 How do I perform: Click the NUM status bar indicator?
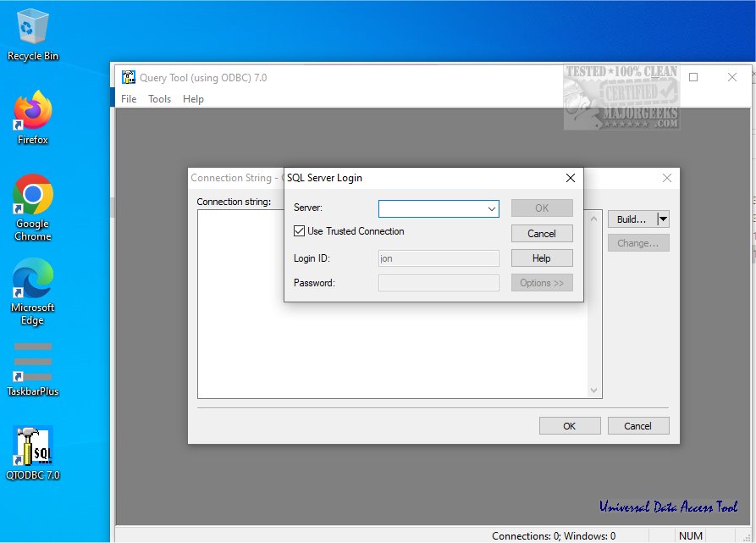coord(691,535)
